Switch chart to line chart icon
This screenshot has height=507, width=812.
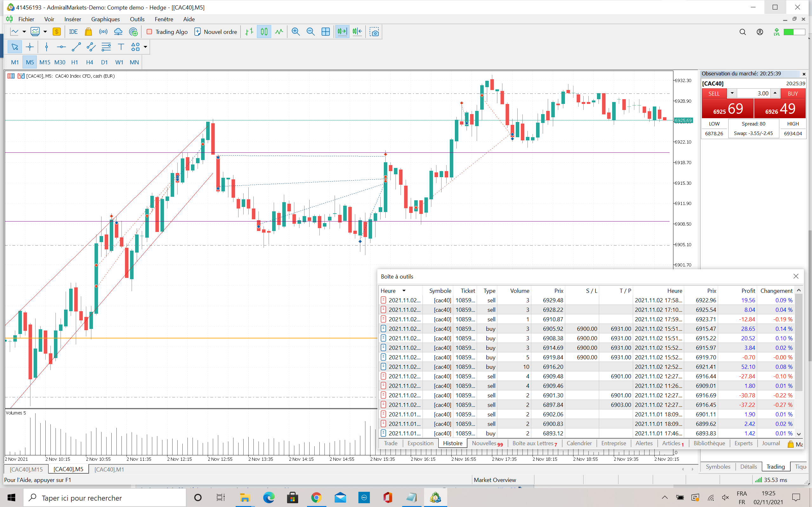(279, 32)
